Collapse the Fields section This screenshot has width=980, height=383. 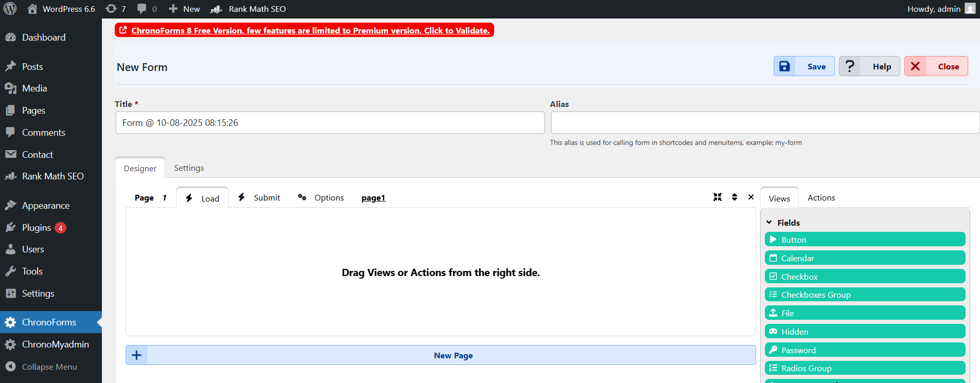coord(783,223)
